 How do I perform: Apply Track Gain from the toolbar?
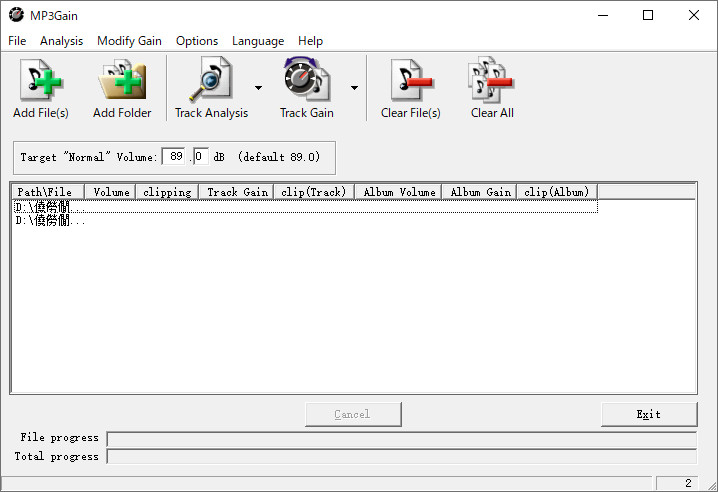click(306, 88)
